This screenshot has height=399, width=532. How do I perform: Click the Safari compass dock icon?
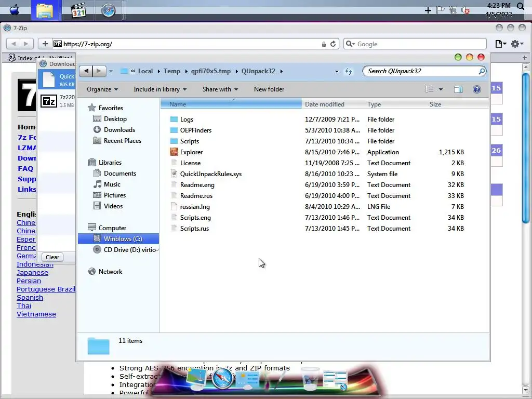click(x=222, y=378)
